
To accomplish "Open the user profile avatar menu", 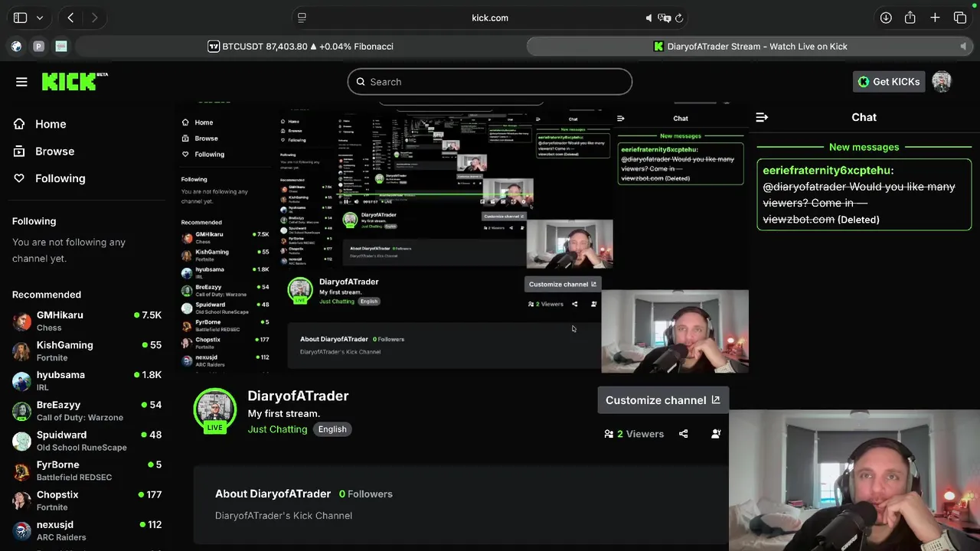I will tap(942, 81).
